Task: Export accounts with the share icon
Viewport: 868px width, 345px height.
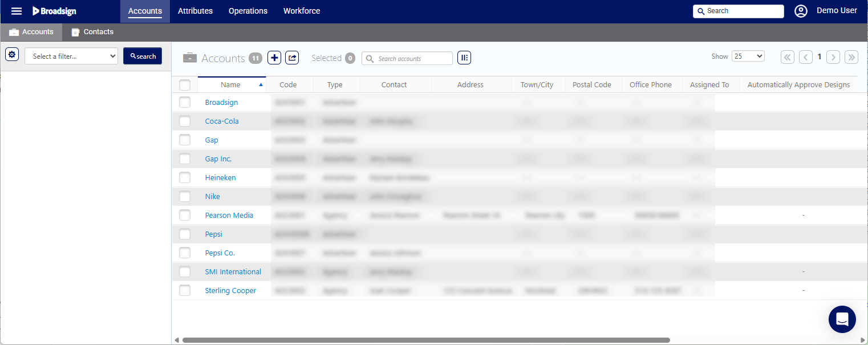Action: coord(292,58)
